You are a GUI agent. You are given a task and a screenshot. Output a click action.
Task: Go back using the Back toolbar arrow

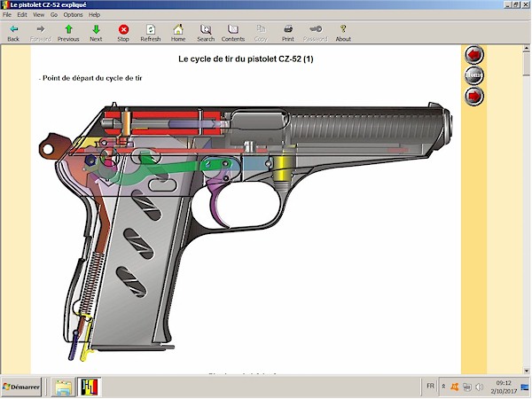(13, 34)
